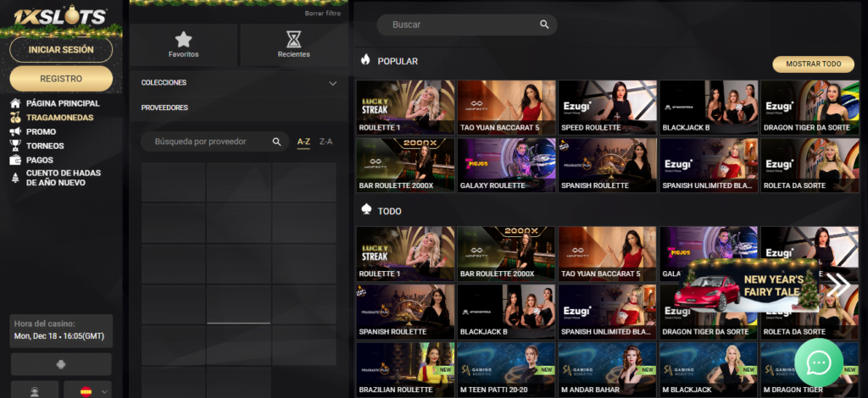Click the Torneos trophy icon
868x398 pixels.
tap(15, 146)
